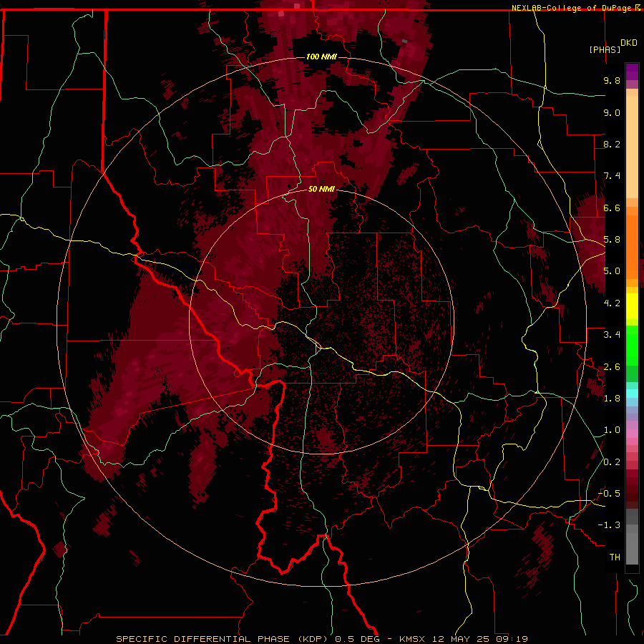
Task: Select the 2.6 legend value
Action: [x=612, y=366]
